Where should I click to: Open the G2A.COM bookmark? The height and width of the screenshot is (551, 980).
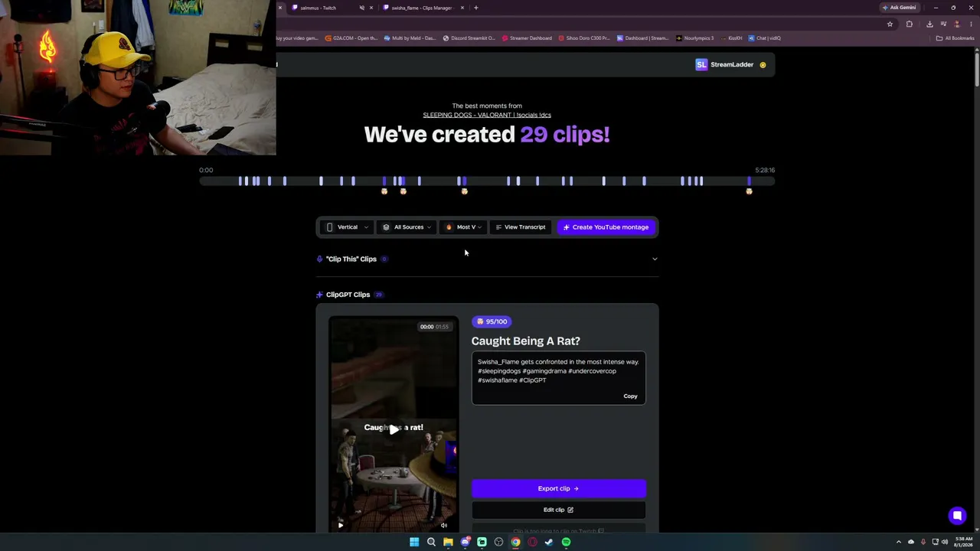point(351,38)
